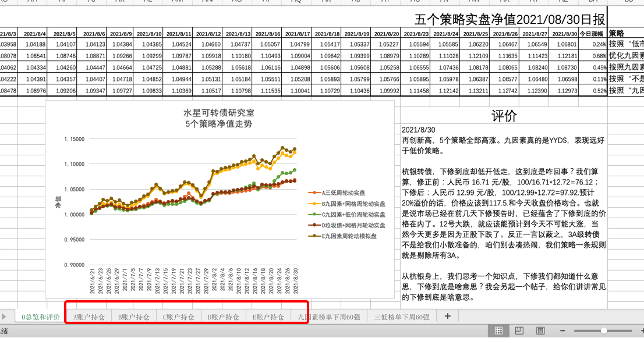Open the 0总览和评价 sheet tab
Image resolution: width=644 pixels, height=338 pixels.
pos(40,317)
